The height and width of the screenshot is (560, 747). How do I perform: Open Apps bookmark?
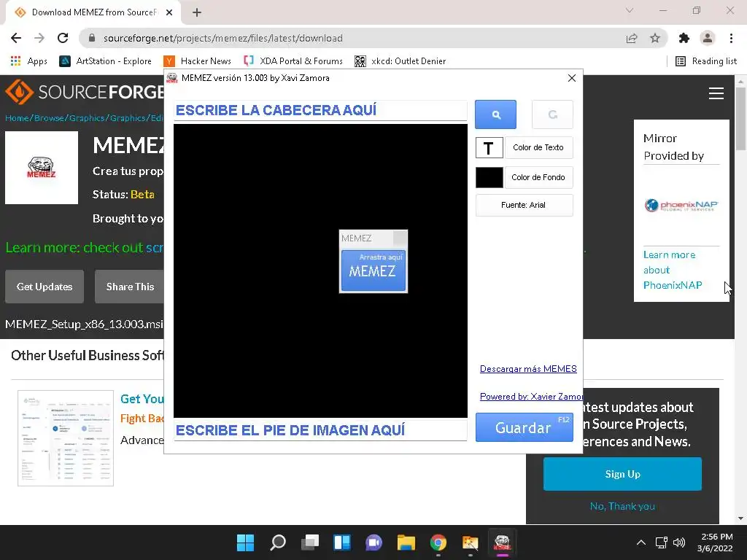pos(29,61)
